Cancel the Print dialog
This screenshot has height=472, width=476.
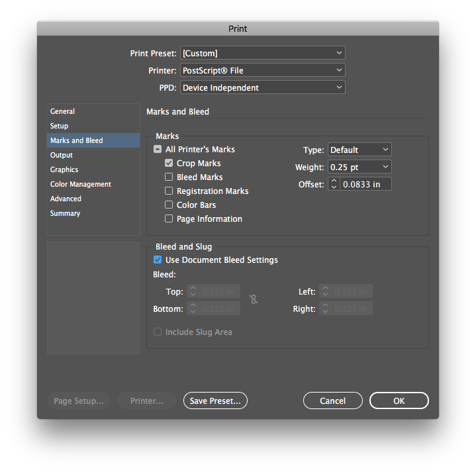tap(333, 401)
